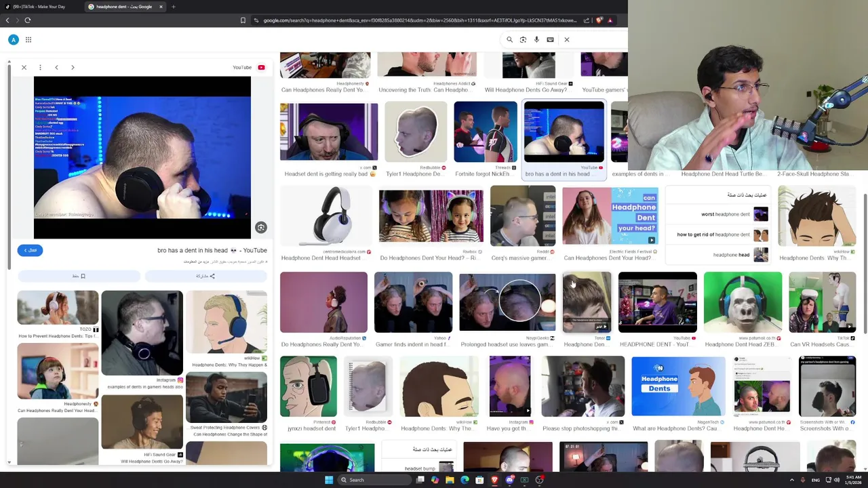Click the Share button in preview
The height and width of the screenshot is (488, 868).
coord(205,276)
